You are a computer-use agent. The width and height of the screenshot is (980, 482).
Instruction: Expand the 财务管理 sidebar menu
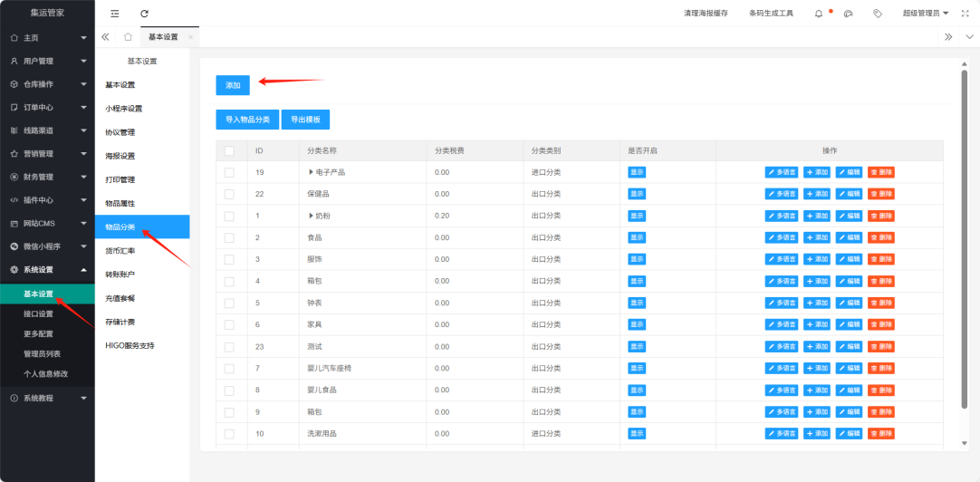point(47,177)
